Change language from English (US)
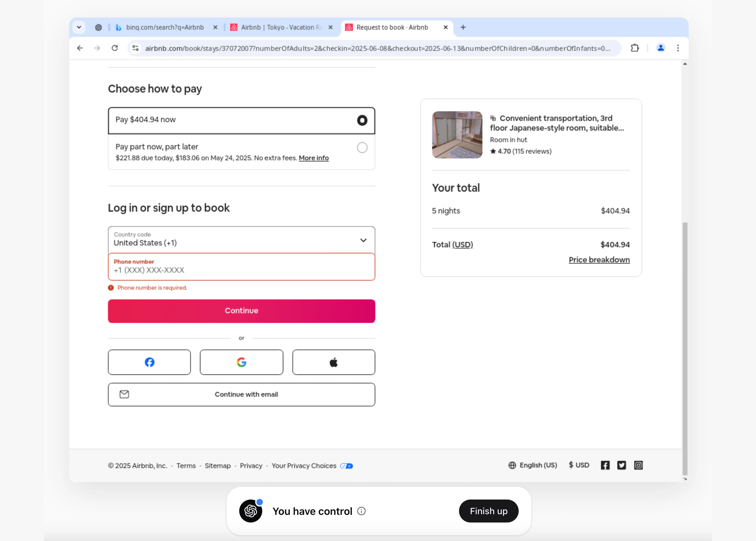 click(538, 465)
